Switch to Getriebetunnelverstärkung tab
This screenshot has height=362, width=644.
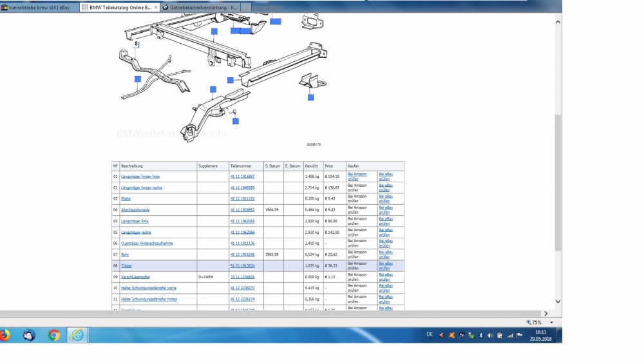click(201, 8)
